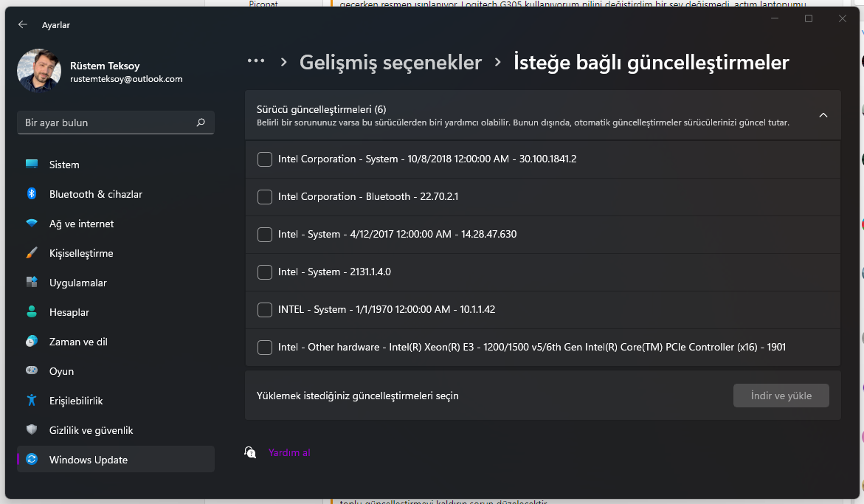Open Kişiselleştirme paintbrush icon
The width and height of the screenshot is (864, 504).
pyautogui.click(x=32, y=253)
